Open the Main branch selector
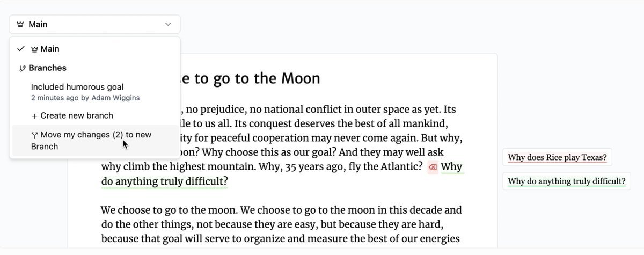644x255 pixels. [x=94, y=24]
